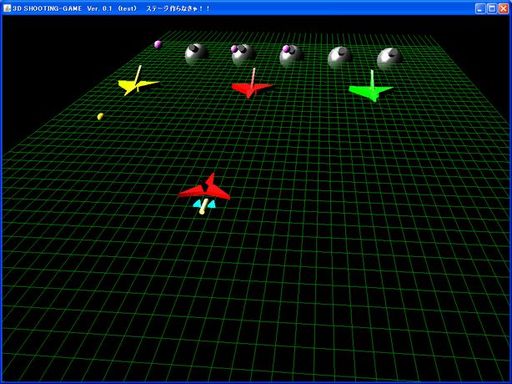Viewport: 512px width, 384px height.
Task: Click the beam above the green plane
Action: pyautogui.click(x=372, y=79)
